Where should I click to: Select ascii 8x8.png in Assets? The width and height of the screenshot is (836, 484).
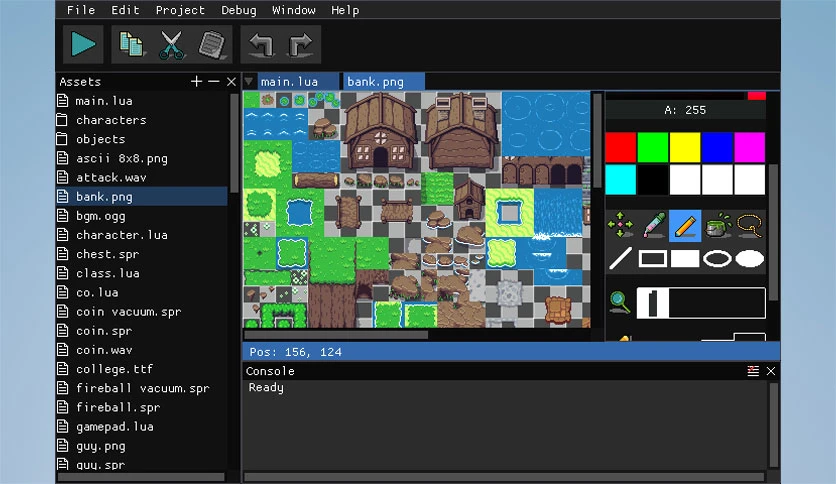coord(142,158)
